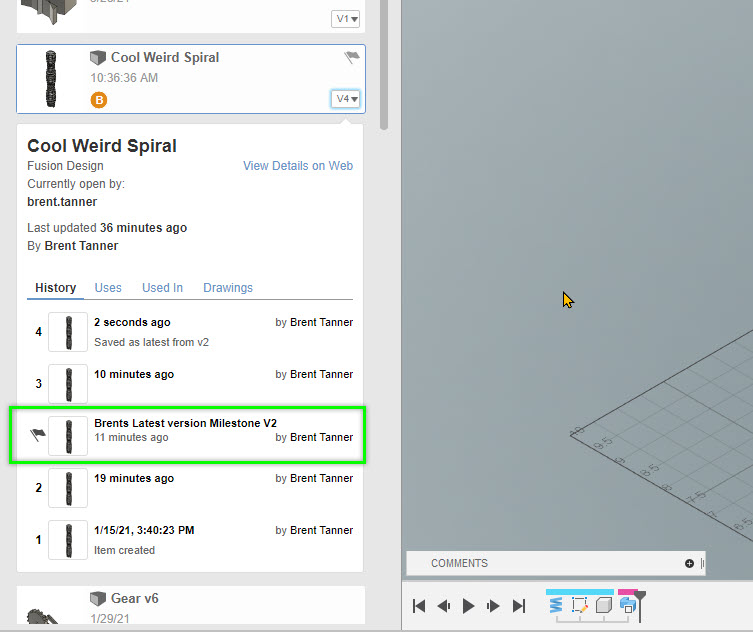Click 'Saved as latest from v2' description

pyautogui.click(x=151, y=342)
